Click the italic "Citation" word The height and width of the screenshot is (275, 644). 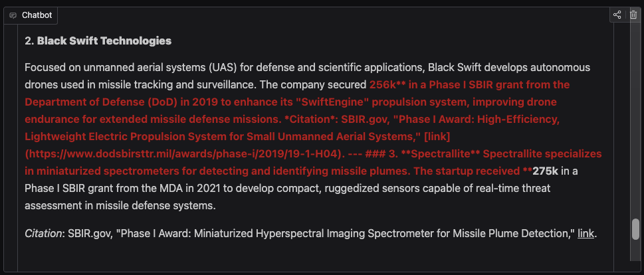pyautogui.click(x=41, y=233)
